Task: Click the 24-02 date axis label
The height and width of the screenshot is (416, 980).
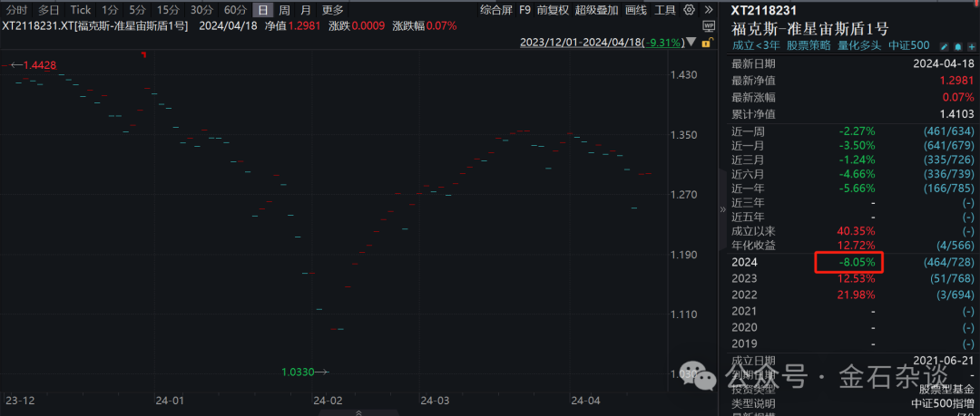Action: tap(328, 400)
